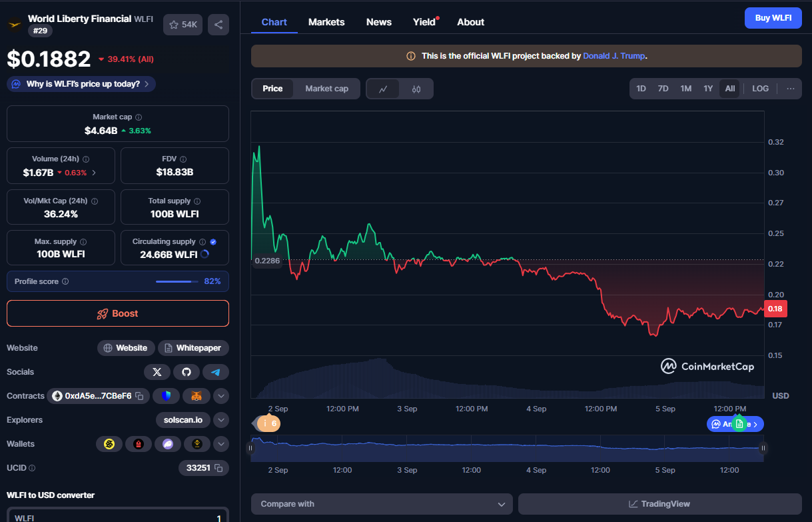Open the Chart tab
This screenshot has height=522, width=812.
274,22
